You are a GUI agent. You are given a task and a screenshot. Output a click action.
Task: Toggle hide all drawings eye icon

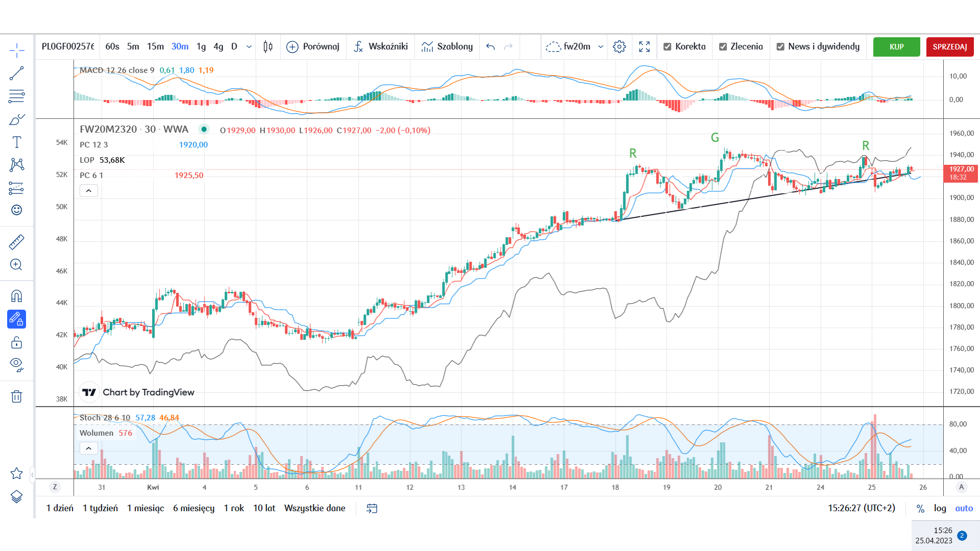point(17,364)
